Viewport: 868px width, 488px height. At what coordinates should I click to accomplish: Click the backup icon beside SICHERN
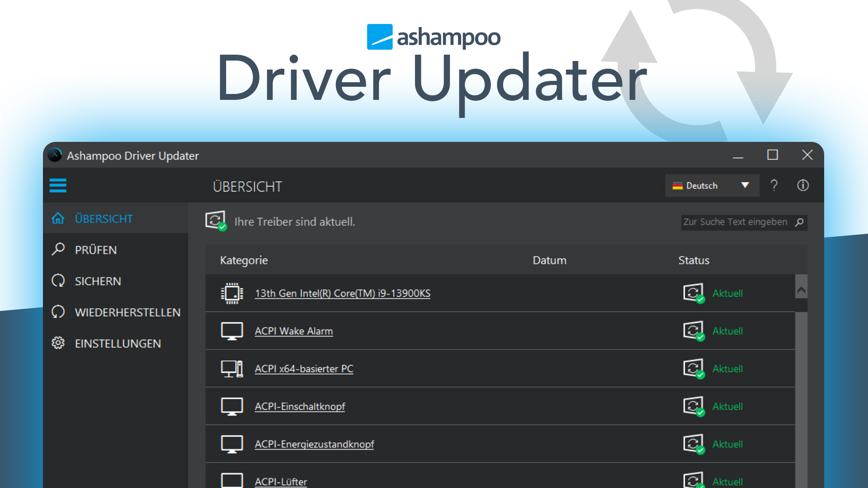pyautogui.click(x=58, y=281)
